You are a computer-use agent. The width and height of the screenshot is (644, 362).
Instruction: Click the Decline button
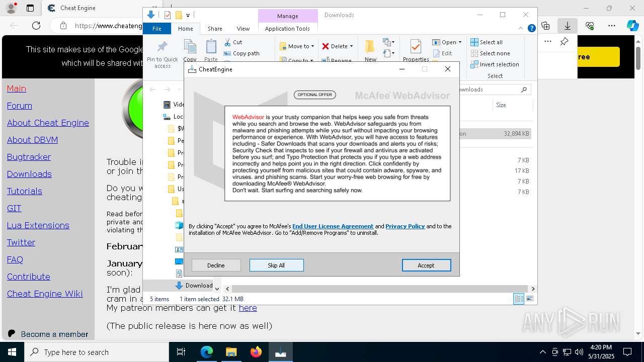coord(216,265)
